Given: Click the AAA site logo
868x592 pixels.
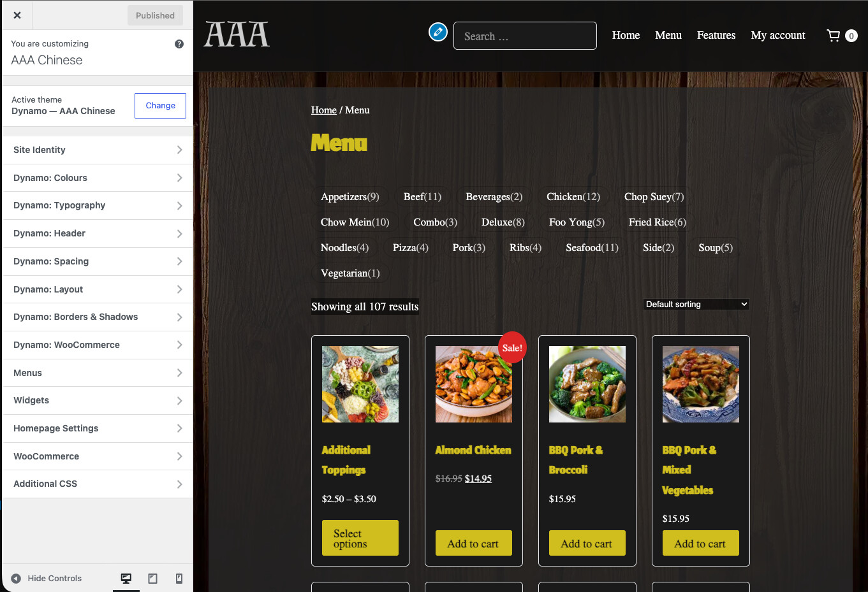Looking at the screenshot, I should [237, 35].
